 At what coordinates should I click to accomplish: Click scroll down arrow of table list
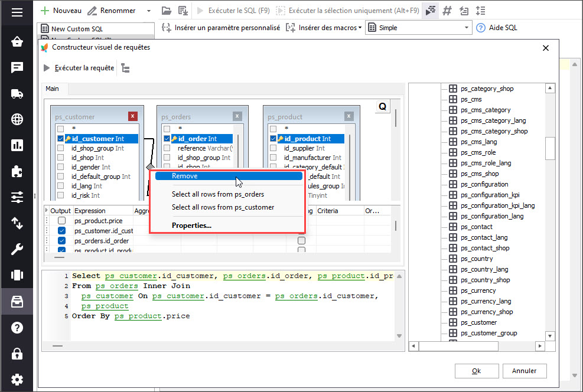click(x=550, y=336)
